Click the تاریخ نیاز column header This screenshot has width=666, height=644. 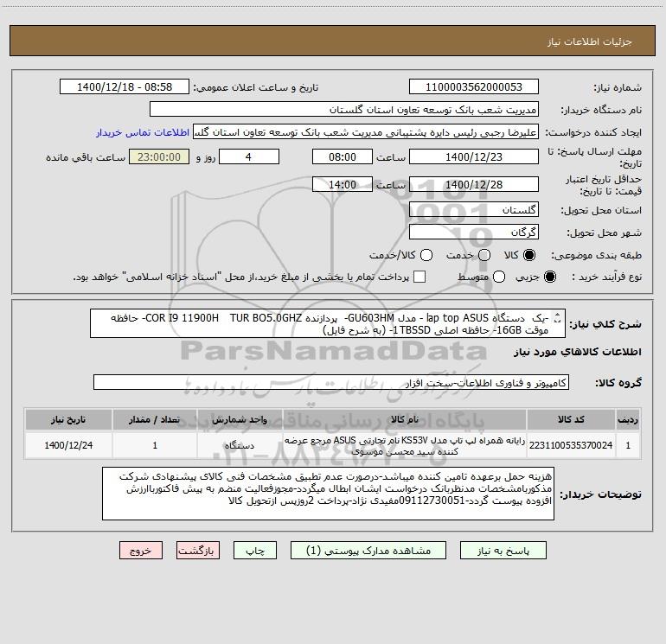click(68, 419)
